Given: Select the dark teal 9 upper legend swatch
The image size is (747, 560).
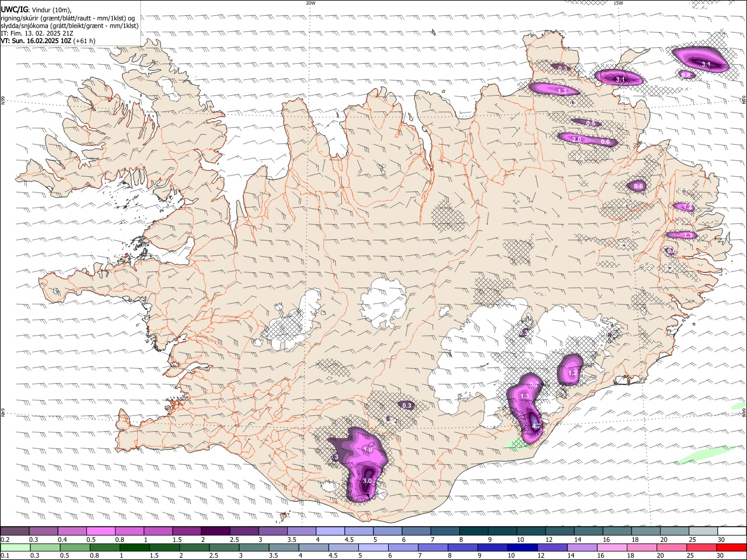Looking at the screenshot, I should (502, 531).
